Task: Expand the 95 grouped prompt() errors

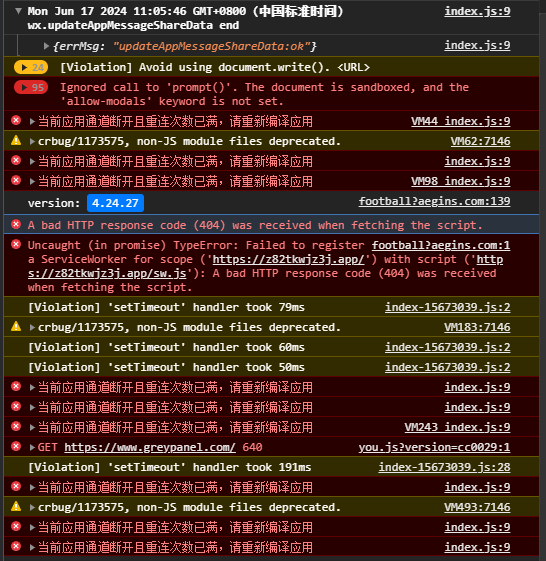Action: [x=31, y=87]
